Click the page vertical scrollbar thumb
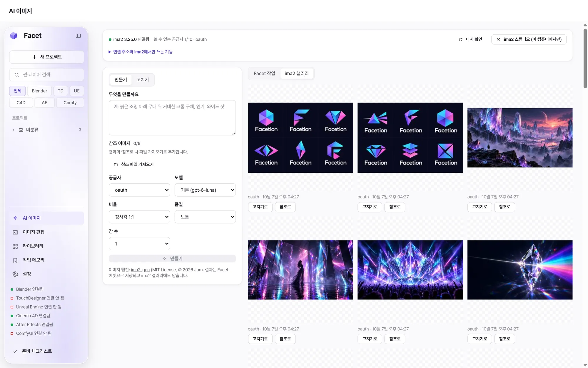The width and height of the screenshot is (588, 368). 585,58
